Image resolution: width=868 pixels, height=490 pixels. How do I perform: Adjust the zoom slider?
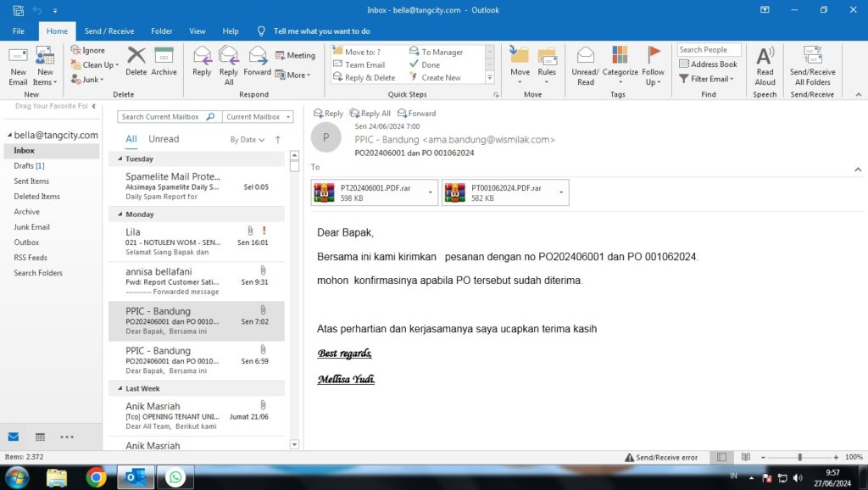799,457
